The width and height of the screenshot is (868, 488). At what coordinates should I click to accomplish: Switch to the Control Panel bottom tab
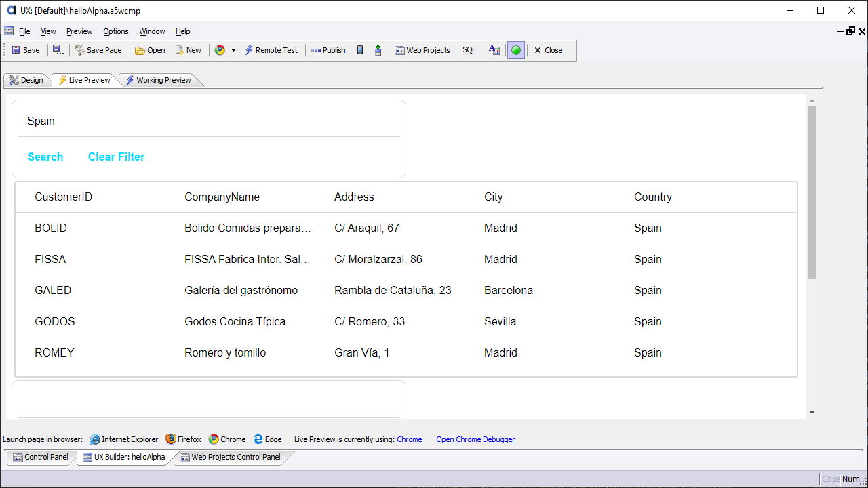click(x=41, y=457)
